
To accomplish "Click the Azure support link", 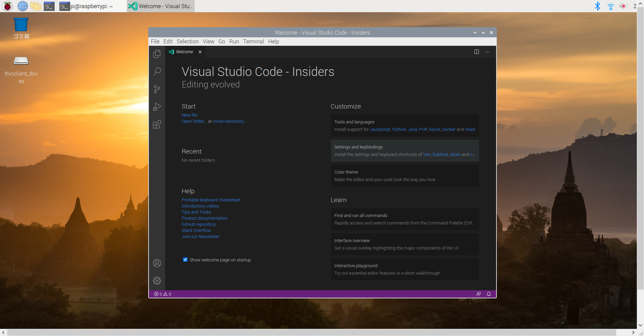I will [x=434, y=129].
